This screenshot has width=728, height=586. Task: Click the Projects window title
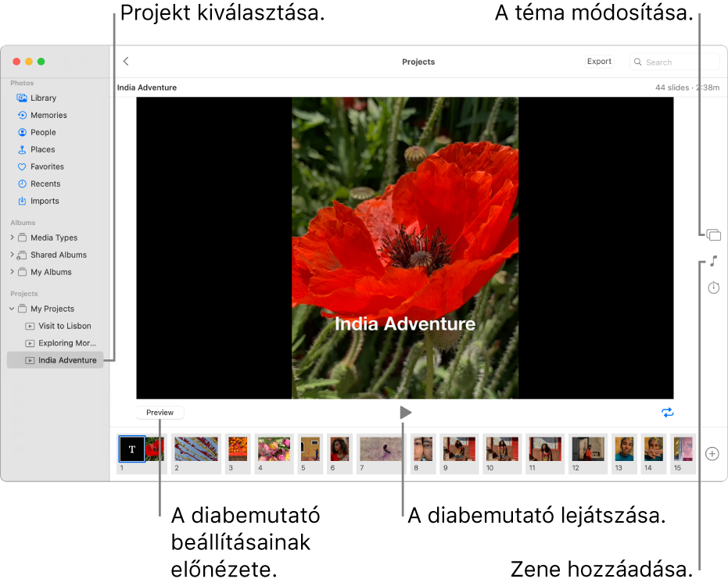click(x=418, y=62)
